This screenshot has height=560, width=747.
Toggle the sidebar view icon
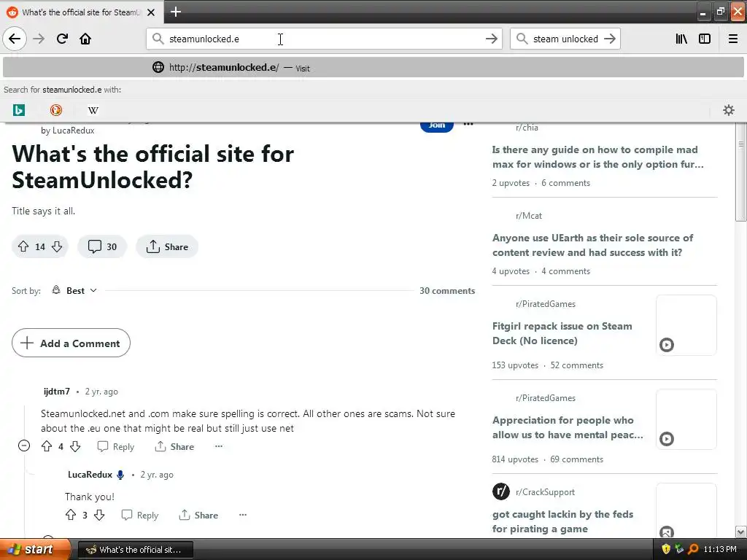(x=705, y=39)
